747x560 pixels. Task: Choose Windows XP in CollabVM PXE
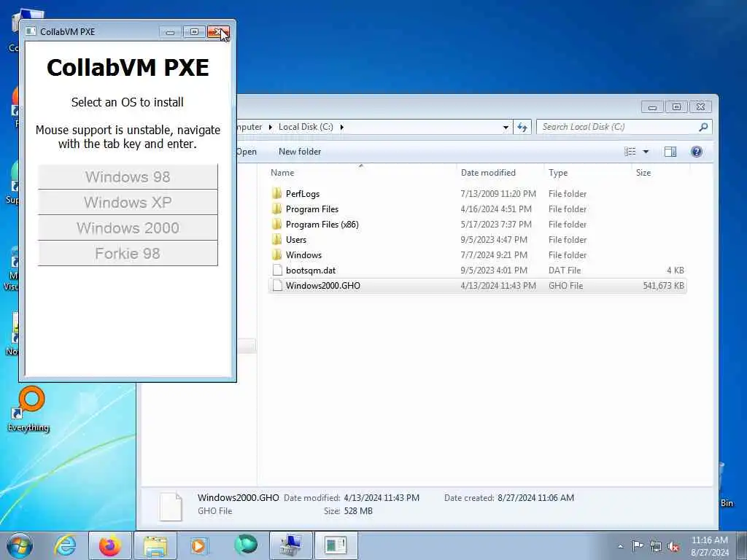point(128,203)
